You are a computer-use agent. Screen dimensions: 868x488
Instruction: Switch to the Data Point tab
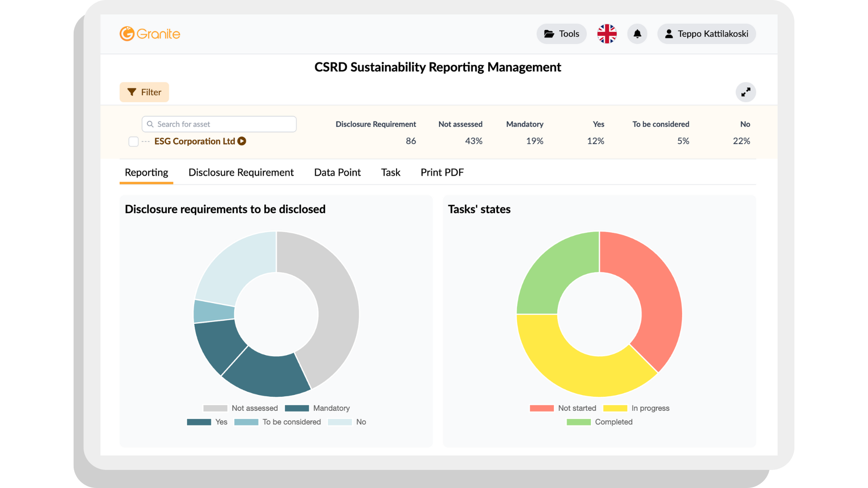click(x=337, y=173)
